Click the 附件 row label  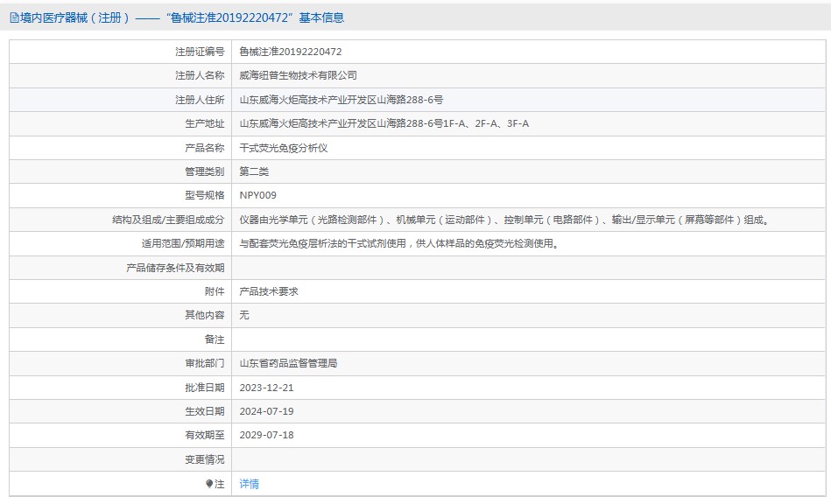(x=215, y=291)
